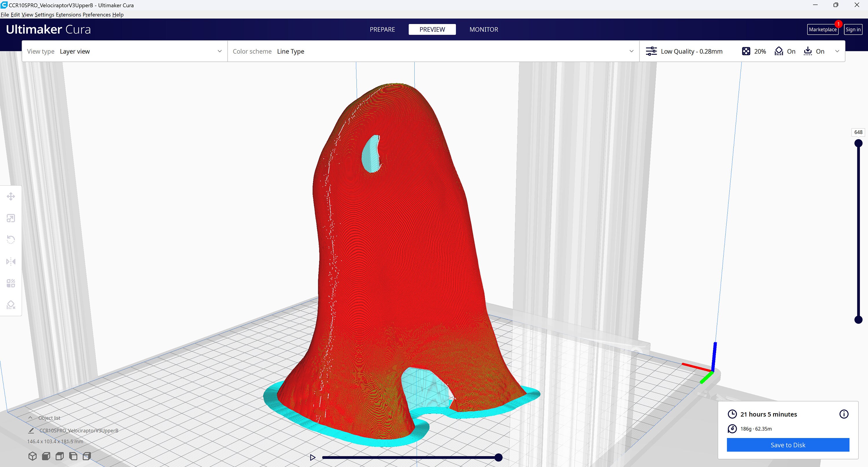868x467 pixels.
Task: Click the build plate adhesion On icon
Action: tap(808, 51)
